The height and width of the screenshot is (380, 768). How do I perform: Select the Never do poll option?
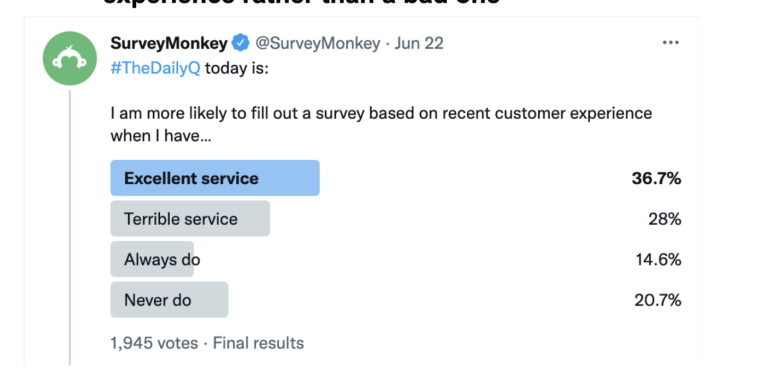click(169, 300)
